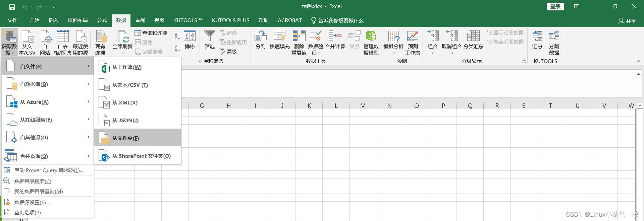This screenshot has height=221, width=644.
Task: Open From Online Services (从在线服务) submenu
Action: (x=48, y=120)
